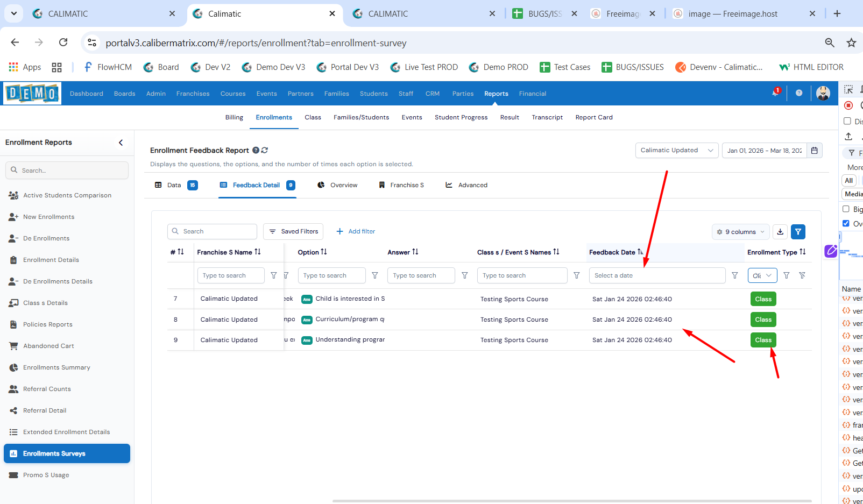Collapse the Enrollment Reports sidebar
This screenshot has height=504, width=863.
tap(121, 143)
